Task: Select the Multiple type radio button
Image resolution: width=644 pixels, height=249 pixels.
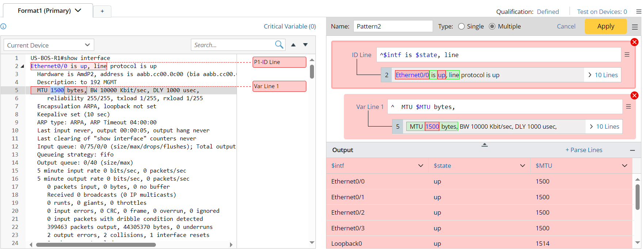Action: (x=492, y=26)
